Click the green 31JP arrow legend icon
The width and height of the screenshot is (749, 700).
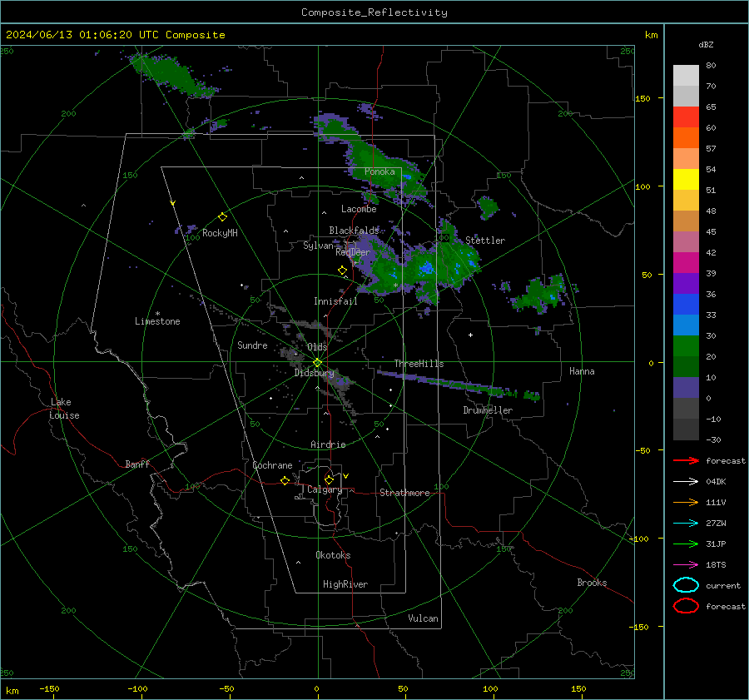pos(686,544)
